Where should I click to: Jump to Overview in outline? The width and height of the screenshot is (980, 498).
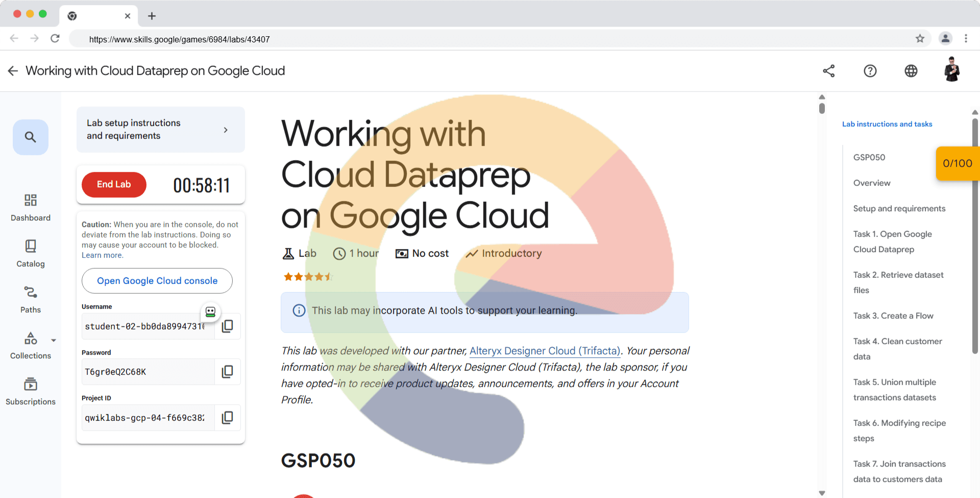[872, 183]
